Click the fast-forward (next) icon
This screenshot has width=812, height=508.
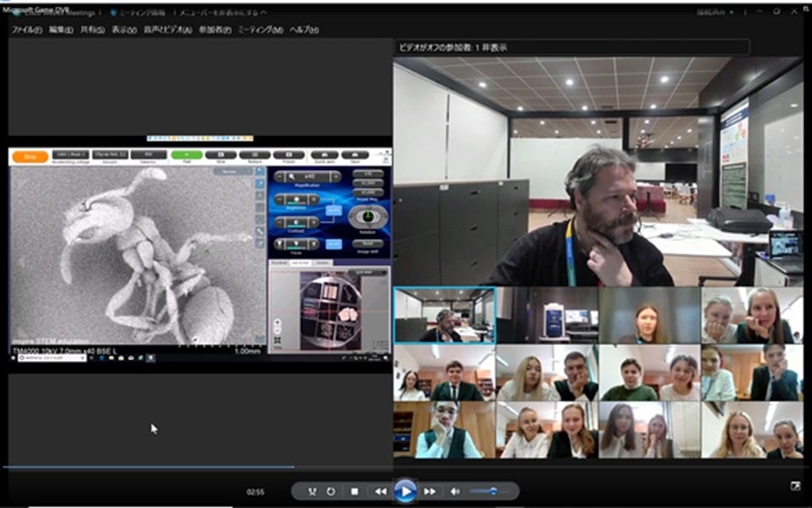click(430, 491)
